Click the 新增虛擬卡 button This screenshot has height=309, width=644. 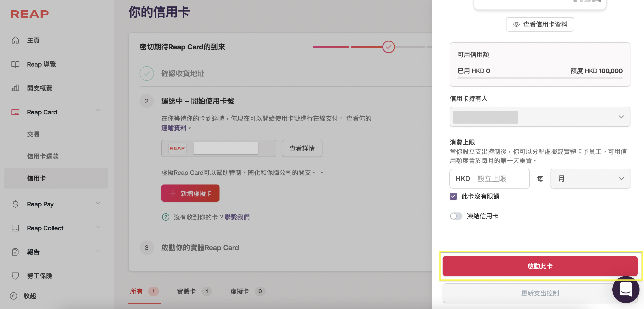coord(190,193)
